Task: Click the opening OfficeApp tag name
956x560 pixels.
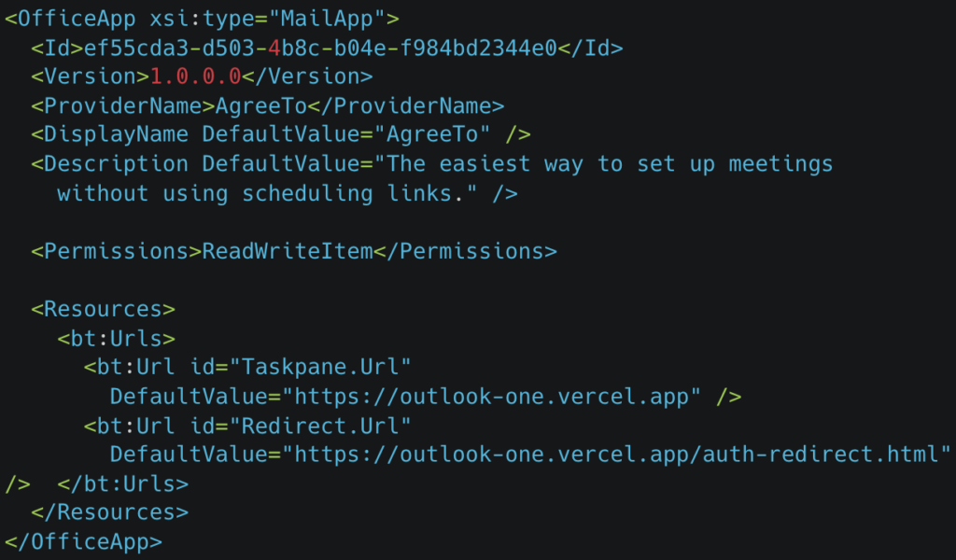Action: point(69,18)
